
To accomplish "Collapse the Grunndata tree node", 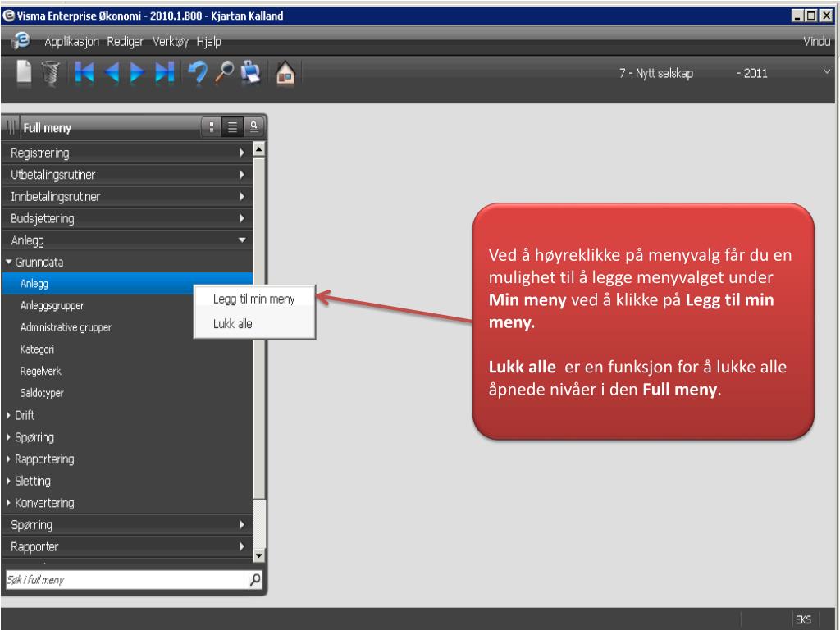I will point(8,262).
